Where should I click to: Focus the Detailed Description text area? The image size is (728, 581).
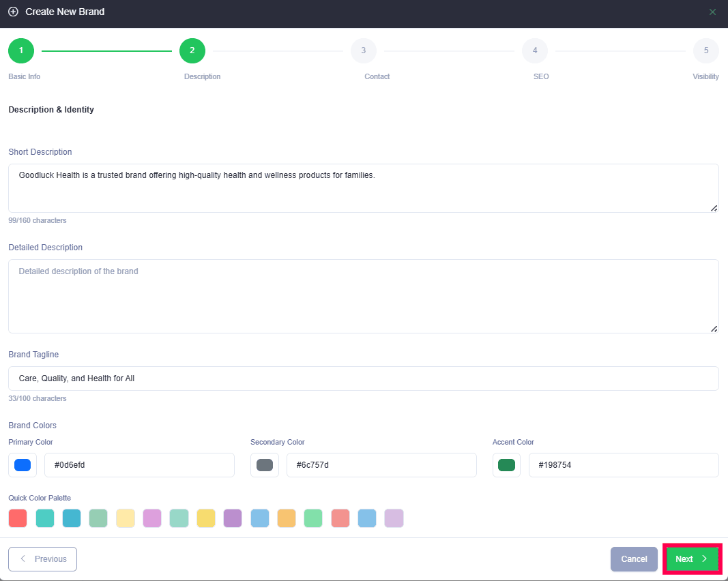[363, 296]
